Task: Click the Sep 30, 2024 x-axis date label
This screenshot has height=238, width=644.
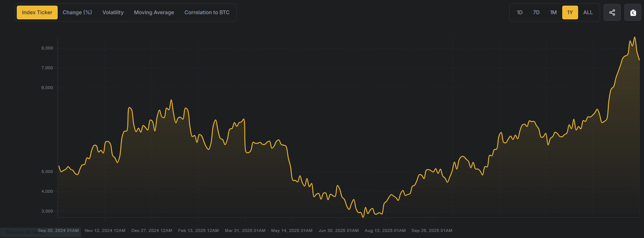Action: point(59,231)
